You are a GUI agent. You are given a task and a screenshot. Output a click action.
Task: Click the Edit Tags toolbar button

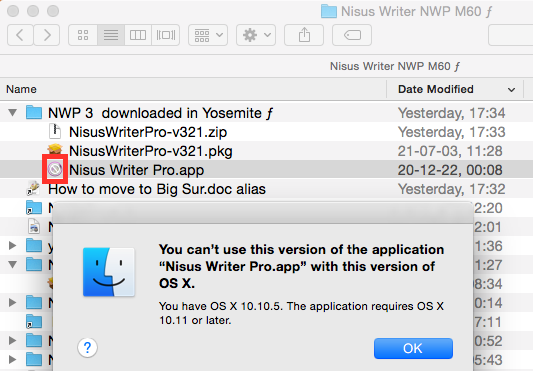coord(352,35)
